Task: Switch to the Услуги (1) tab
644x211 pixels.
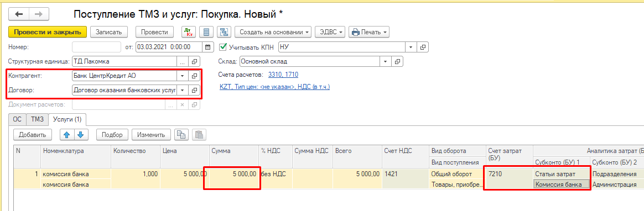Action: (x=67, y=119)
